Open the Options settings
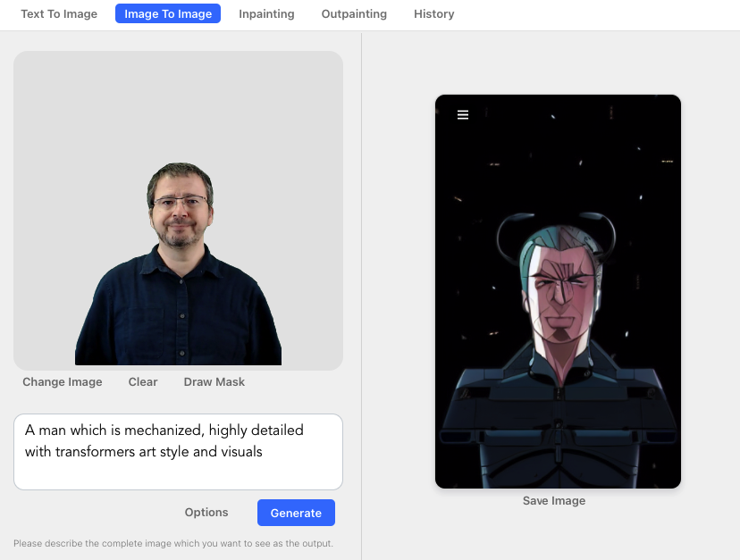This screenshot has height=560, width=740. (x=206, y=513)
